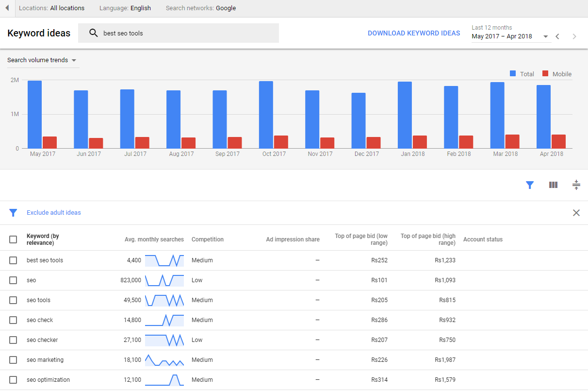The height and width of the screenshot is (392, 588).
Task: Click the blue Total legend swatch
Action: (x=513, y=73)
